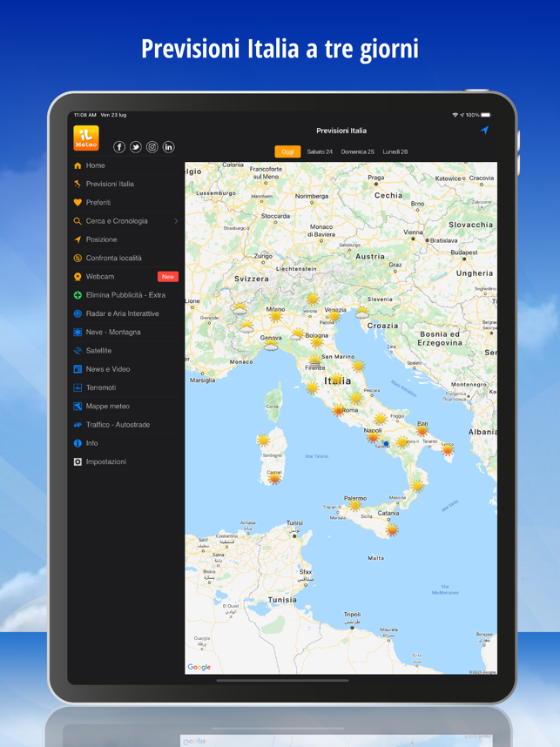Viewport: 560px width, 747px height.
Task: Open Posizione menu item
Action: 125,239
